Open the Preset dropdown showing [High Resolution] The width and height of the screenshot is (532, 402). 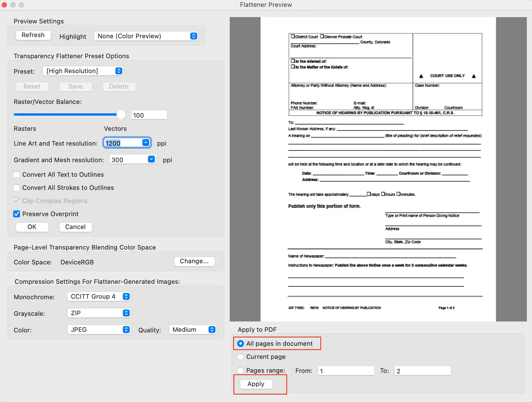(x=83, y=71)
